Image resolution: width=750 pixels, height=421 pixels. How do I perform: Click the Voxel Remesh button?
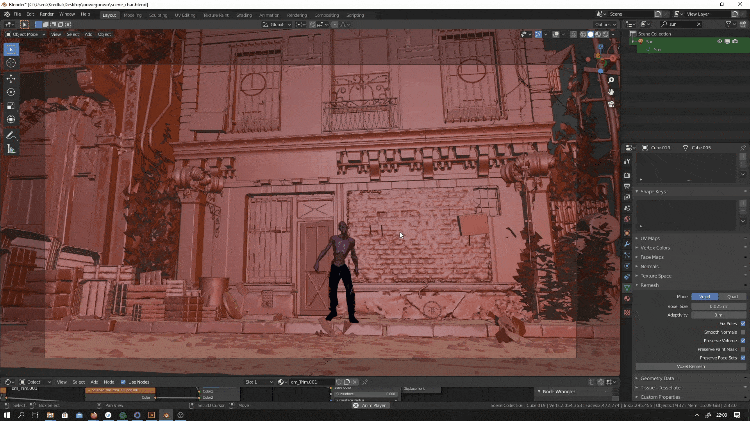[x=690, y=366]
